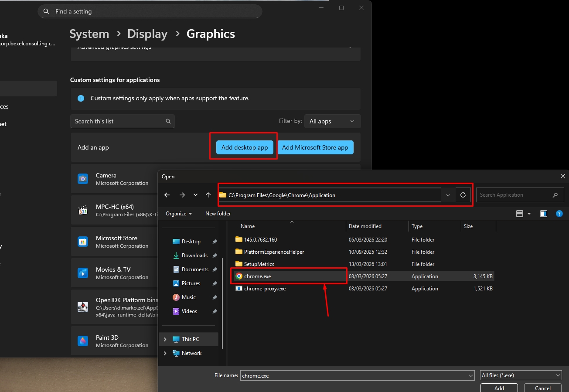Select the chrome_proxy.exe file
The width and height of the screenshot is (569, 392).
(265, 289)
